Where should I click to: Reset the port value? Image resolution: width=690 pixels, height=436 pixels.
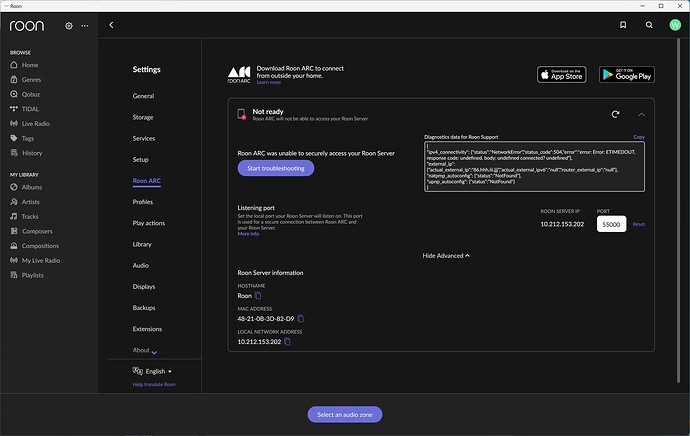click(639, 224)
